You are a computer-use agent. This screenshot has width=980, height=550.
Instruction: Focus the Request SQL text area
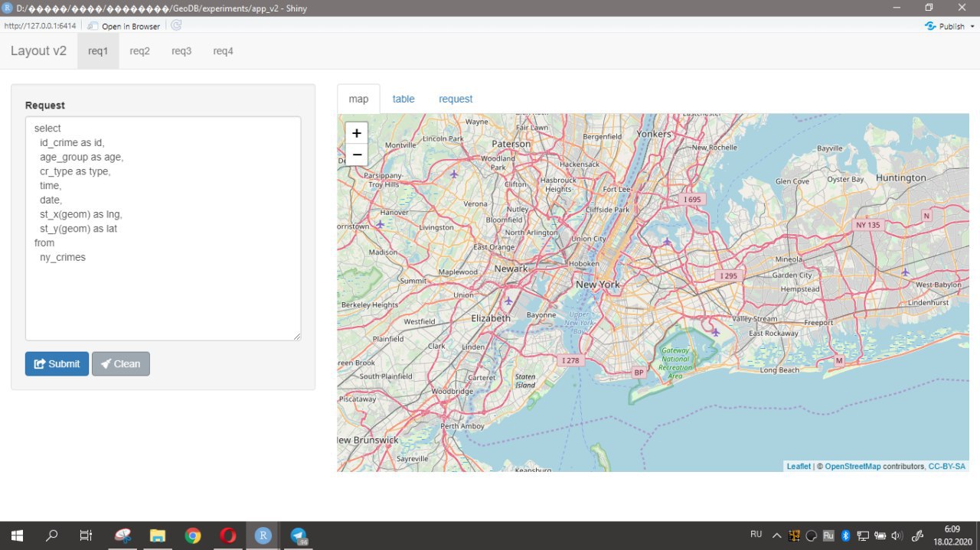(163, 228)
